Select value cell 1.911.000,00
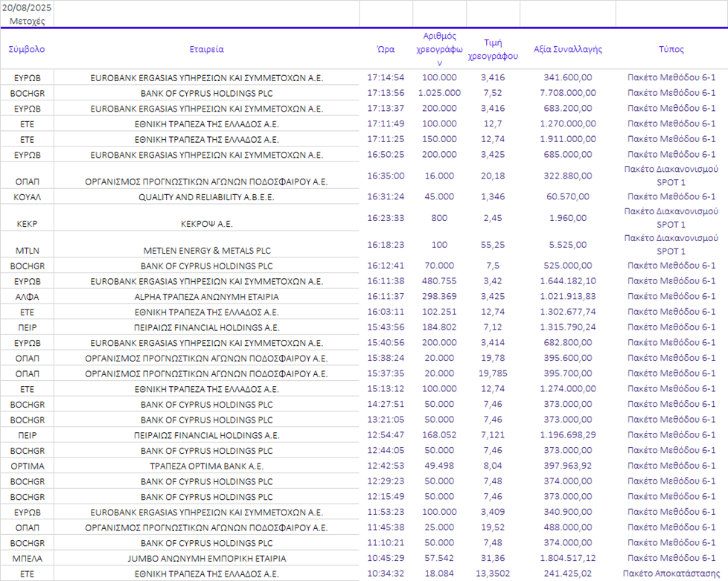728x581 pixels. point(568,139)
